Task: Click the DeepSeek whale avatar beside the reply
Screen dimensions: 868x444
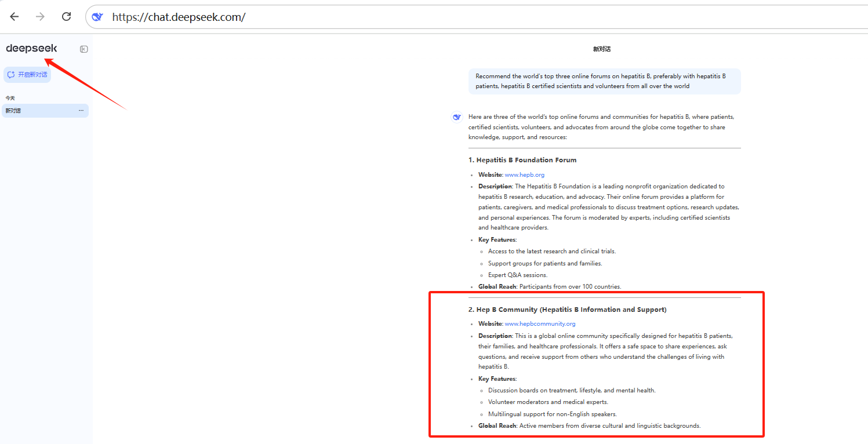Action: pyautogui.click(x=457, y=117)
